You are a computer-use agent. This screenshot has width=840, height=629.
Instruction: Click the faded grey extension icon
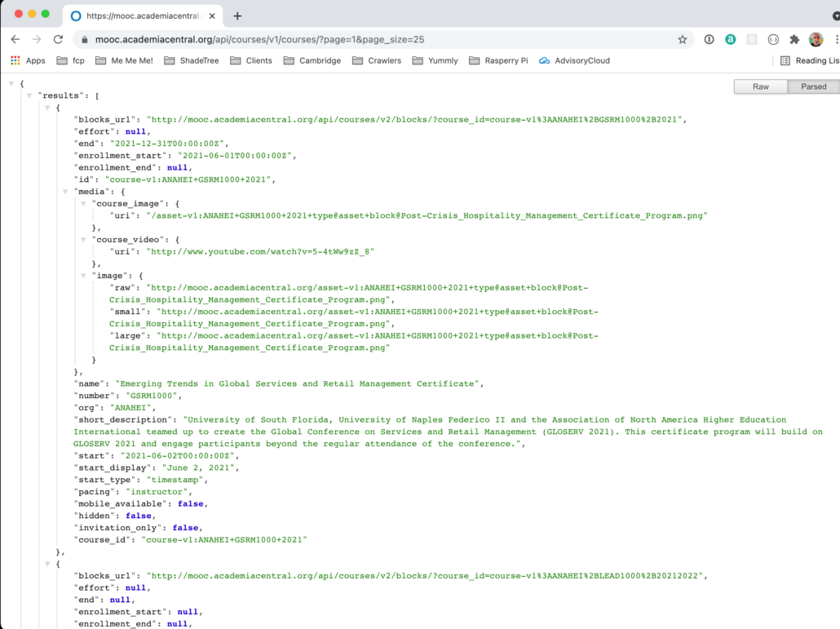point(752,39)
